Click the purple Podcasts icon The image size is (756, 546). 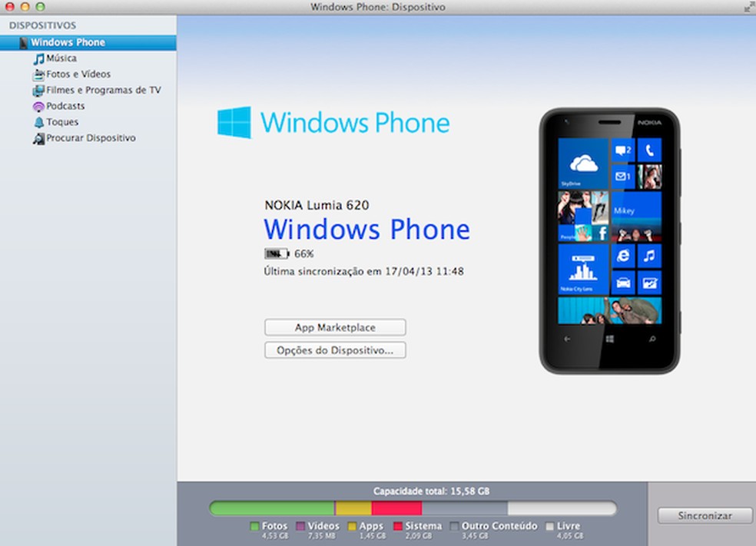[x=38, y=107]
